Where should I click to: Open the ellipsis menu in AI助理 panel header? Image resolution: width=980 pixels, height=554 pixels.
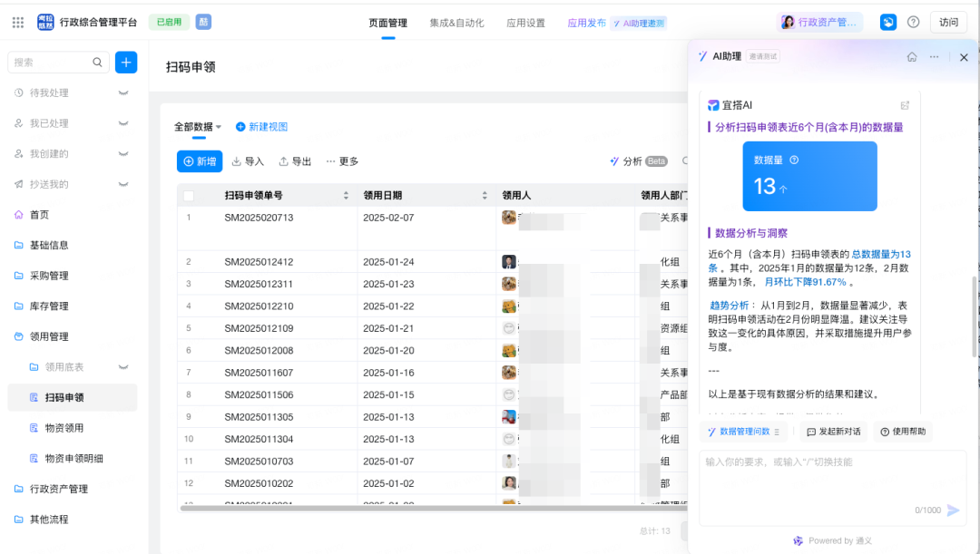coord(934,56)
